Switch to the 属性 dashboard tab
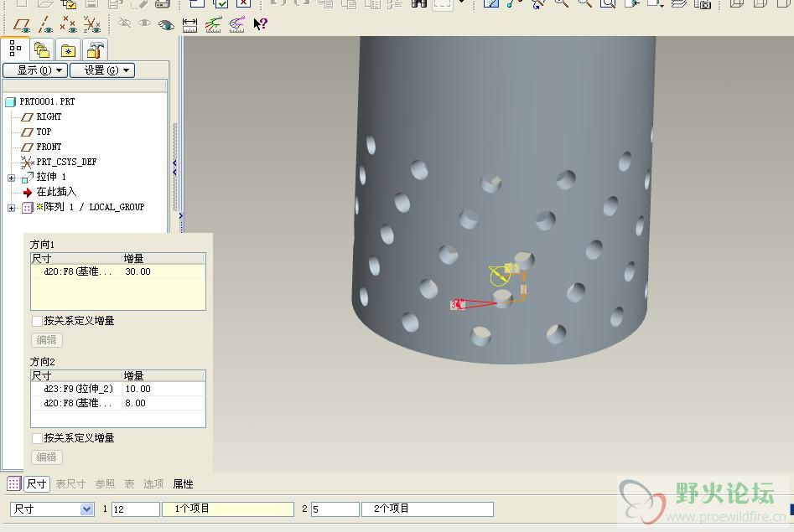The width and height of the screenshot is (794, 532). point(183,484)
